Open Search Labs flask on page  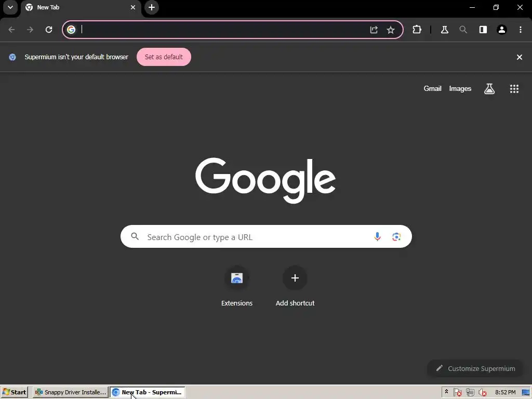coord(489,89)
